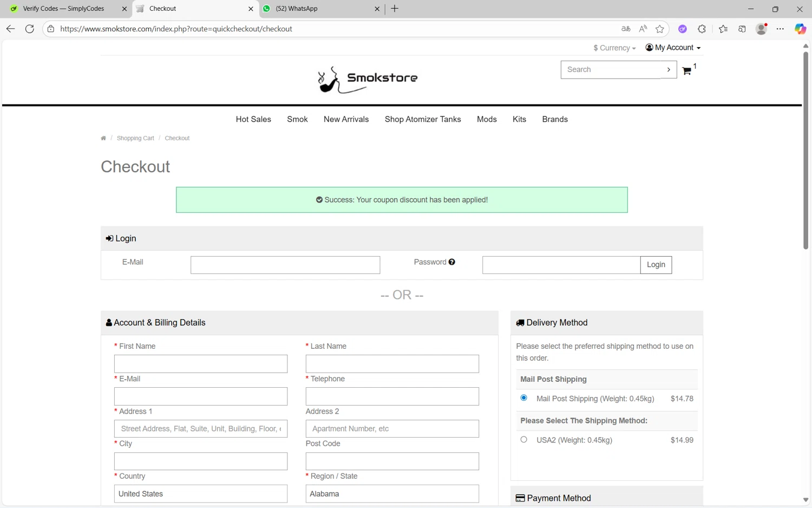
Task: Close the Checkout tab
Action: tap(251, 9)
